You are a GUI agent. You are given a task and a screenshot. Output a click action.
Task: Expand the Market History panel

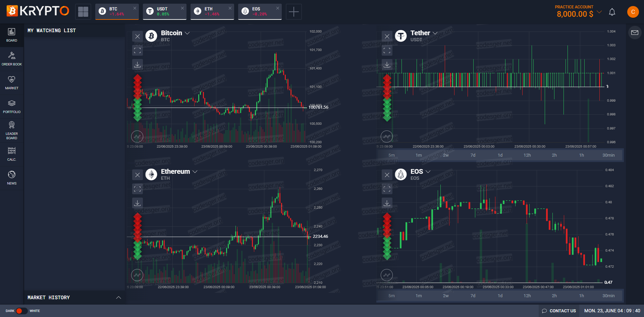point(118,298)
